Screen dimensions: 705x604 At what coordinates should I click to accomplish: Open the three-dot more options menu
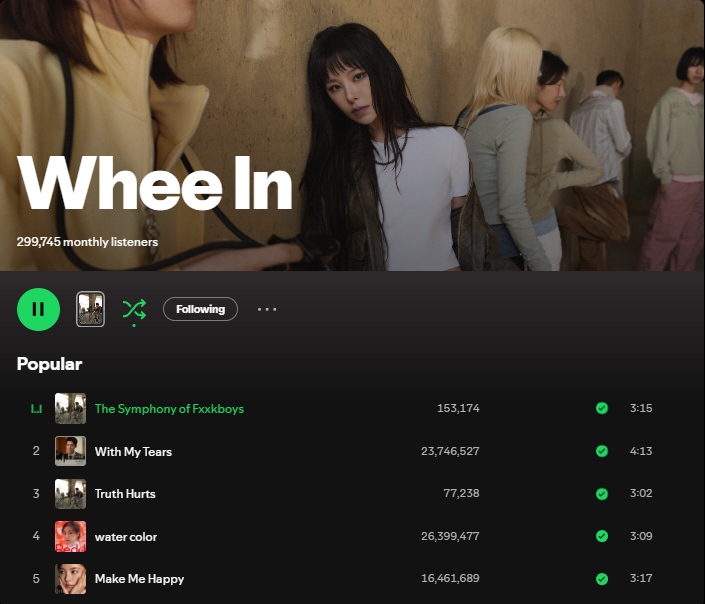click(267, 309)
